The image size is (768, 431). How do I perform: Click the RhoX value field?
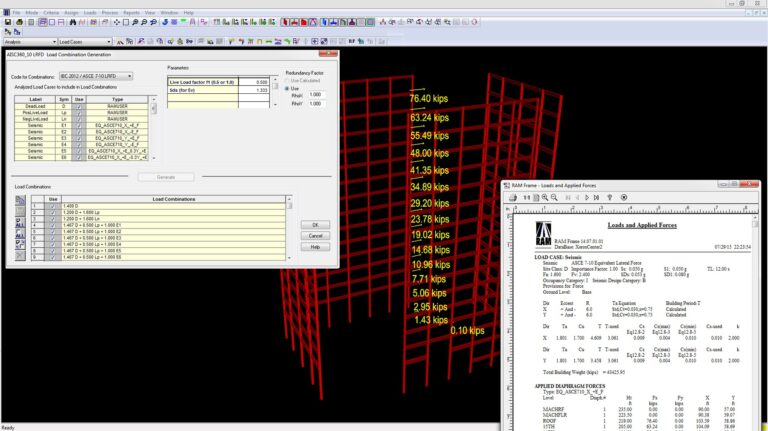point(316,95)
